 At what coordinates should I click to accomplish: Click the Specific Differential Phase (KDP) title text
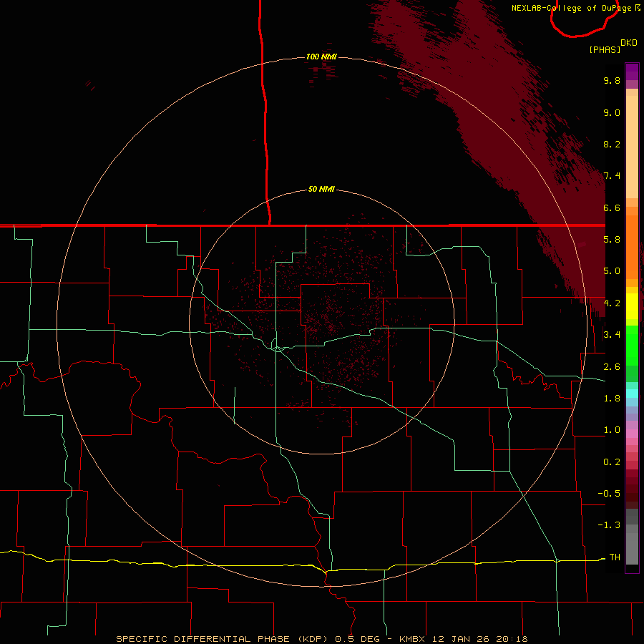[223, 639]
